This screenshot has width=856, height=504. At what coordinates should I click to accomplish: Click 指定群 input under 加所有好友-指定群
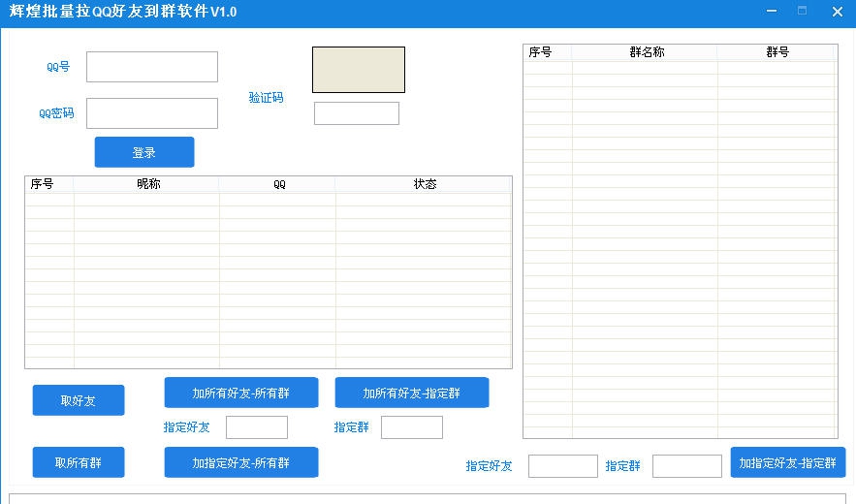pyautogui.click(x=412, y=427)
